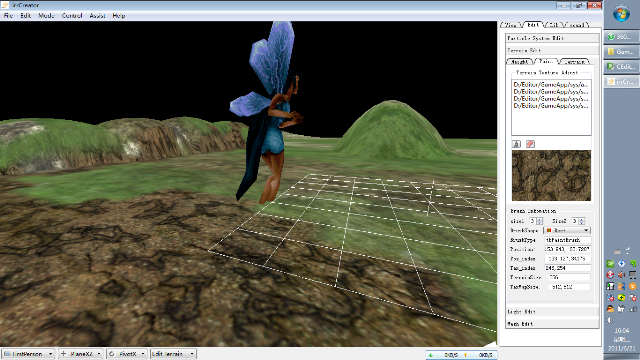Click the rotate icon on PivotX selector

tap(112, 354)
